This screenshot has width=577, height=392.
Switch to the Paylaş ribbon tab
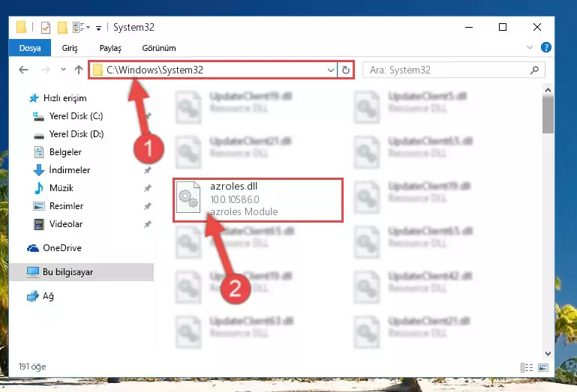point(110,48)
